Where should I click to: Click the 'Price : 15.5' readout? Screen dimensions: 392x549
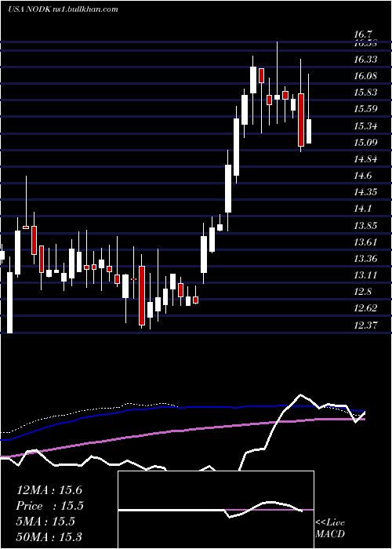50,506
